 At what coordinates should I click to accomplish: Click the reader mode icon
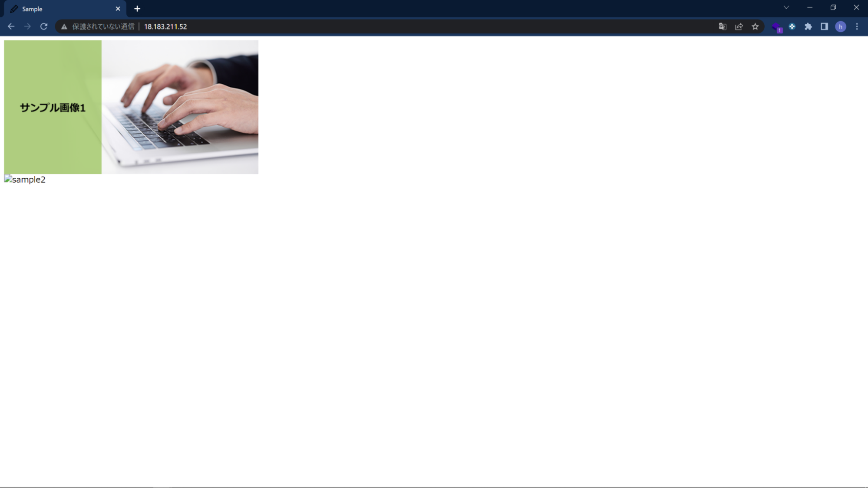[825, 26]
